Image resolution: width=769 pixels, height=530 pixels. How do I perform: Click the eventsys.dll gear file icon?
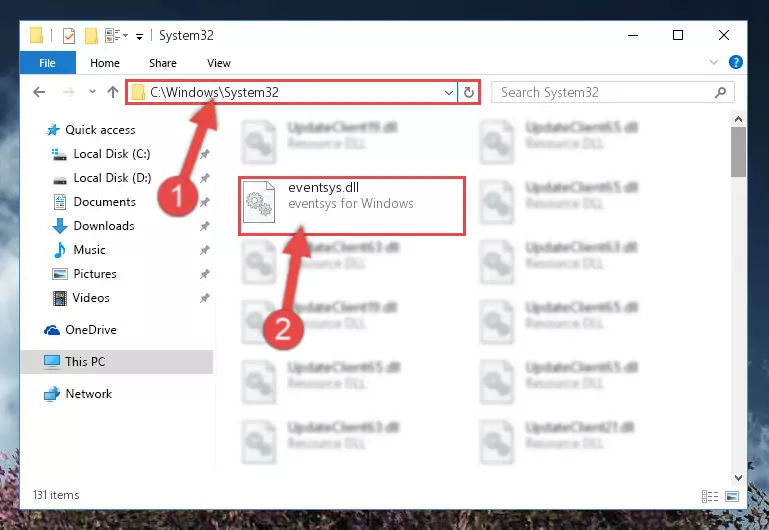[x=259, y=202]
